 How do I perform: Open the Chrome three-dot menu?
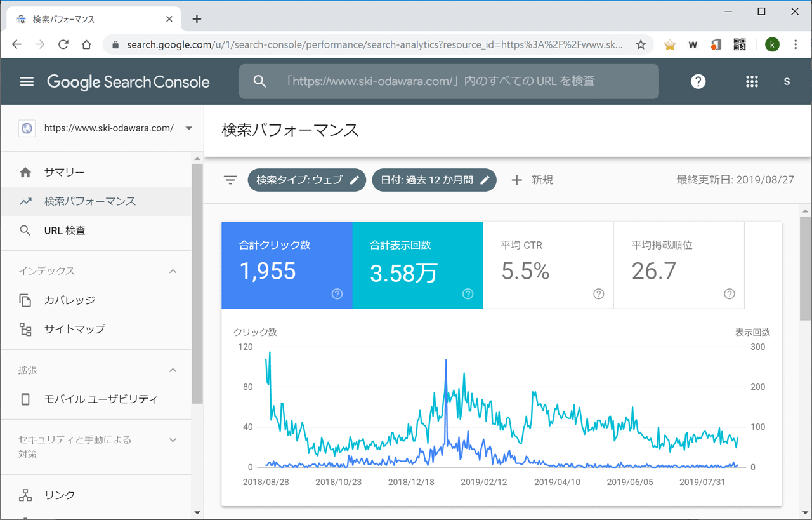(796, 44)
